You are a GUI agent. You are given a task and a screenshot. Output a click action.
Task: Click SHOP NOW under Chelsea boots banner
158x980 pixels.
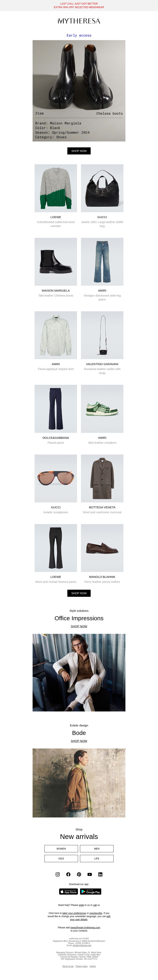(79, 151)
